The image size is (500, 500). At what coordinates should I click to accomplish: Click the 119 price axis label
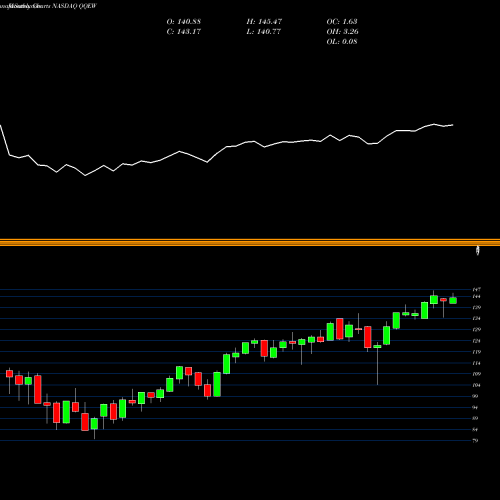(x=476, y=352)
